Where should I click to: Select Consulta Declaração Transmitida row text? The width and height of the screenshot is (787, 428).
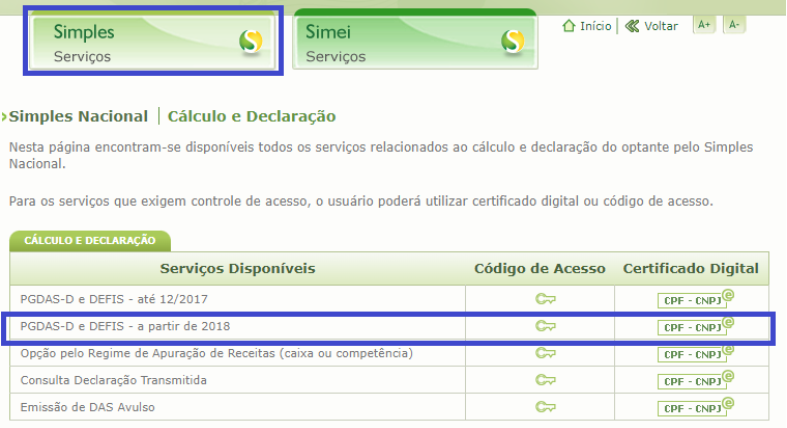click(113, 380)
